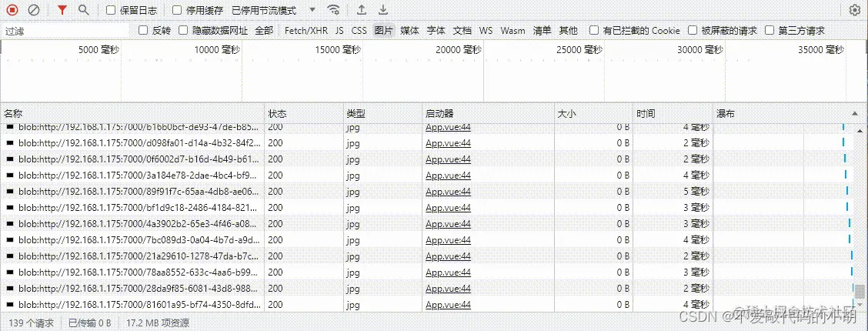The image size is (868, 331).
Task: Open App.vue:44 link in 89f91f7c row
Action: coord(448,192)
